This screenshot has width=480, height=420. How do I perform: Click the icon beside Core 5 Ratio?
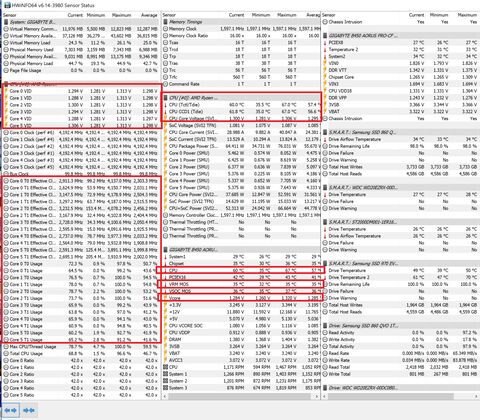[x=6, y=395]
